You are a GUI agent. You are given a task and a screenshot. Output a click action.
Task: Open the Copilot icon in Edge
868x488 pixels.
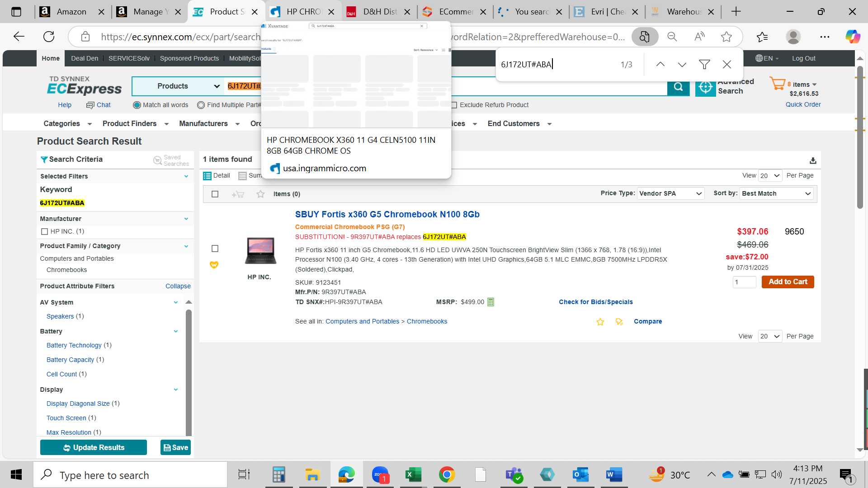(853, 37)
